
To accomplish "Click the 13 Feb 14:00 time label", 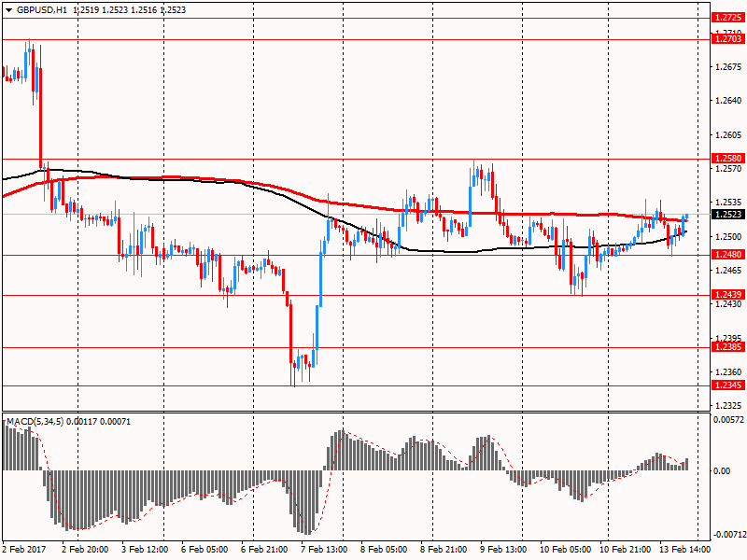I will 686,551.
